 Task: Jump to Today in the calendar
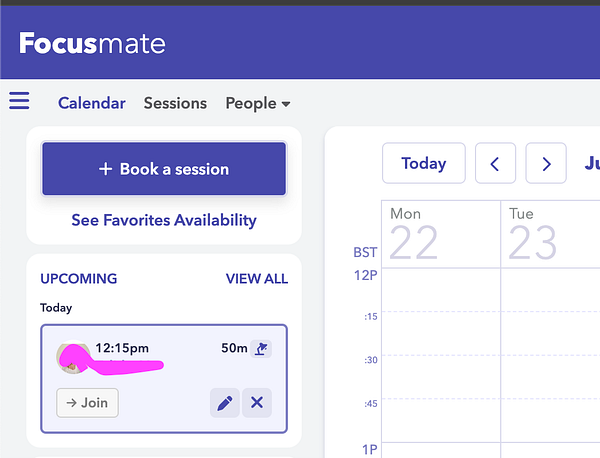pyautogui.click(x=424, y=163)
